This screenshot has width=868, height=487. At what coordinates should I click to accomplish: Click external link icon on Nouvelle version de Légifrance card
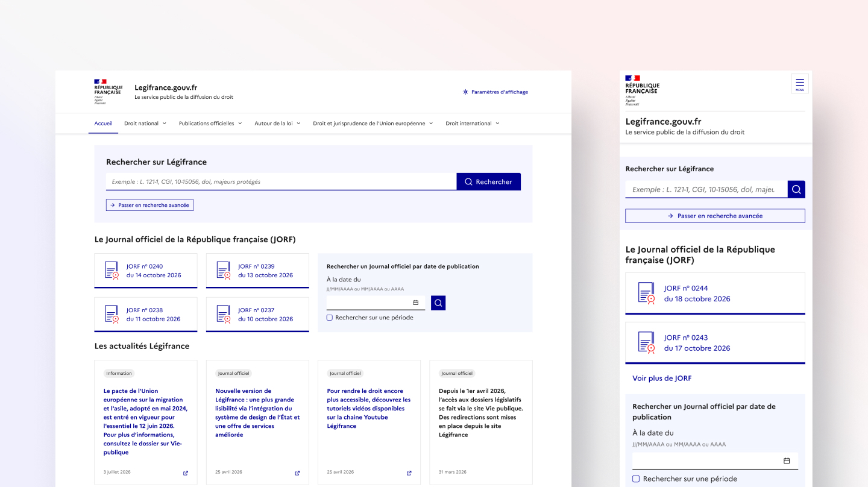click(297, 473)
